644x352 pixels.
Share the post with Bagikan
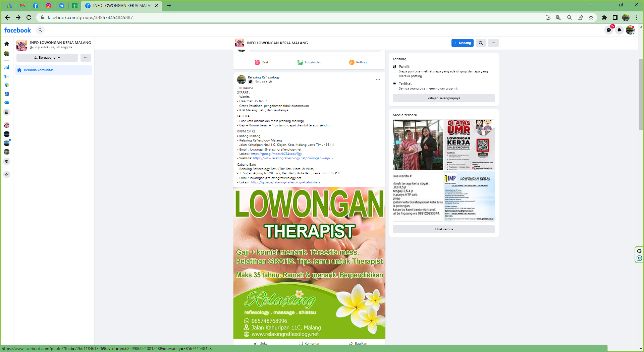coord(358,343)
